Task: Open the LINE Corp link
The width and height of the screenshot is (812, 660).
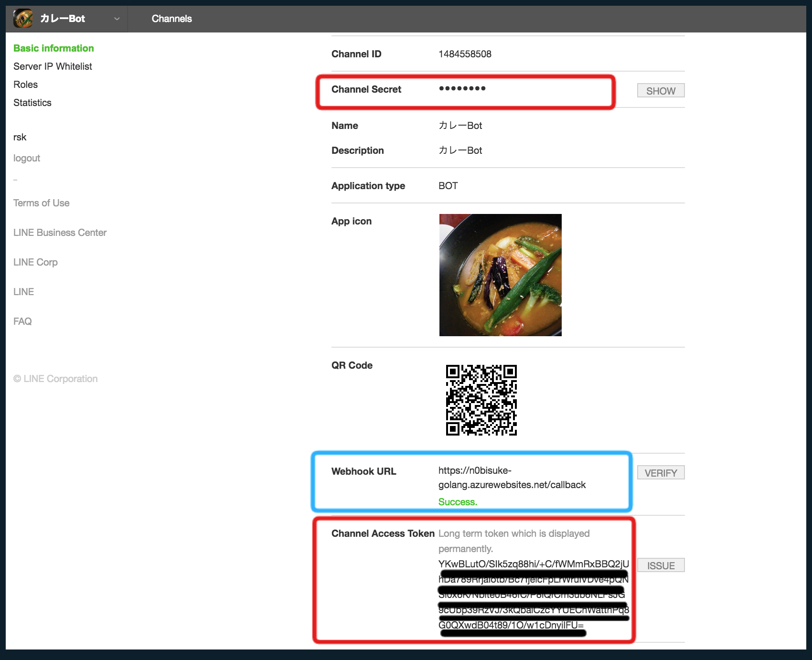Action: coord(35,262)
